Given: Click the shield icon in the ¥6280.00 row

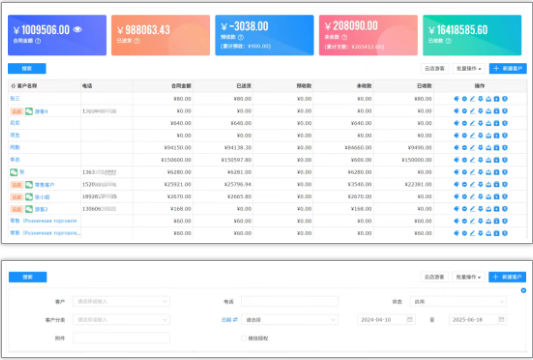Looking at the screenshot, I should click(x=505, y=172).
